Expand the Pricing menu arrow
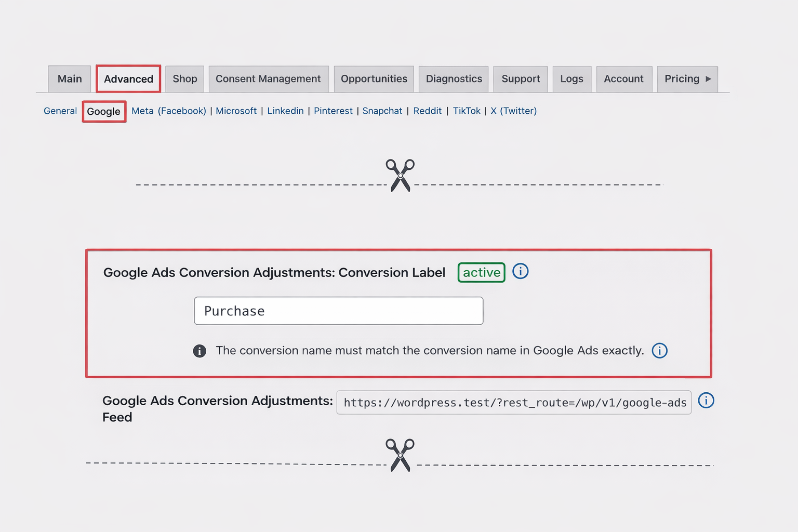Screen dimensions: 798x532 (709, 79)
